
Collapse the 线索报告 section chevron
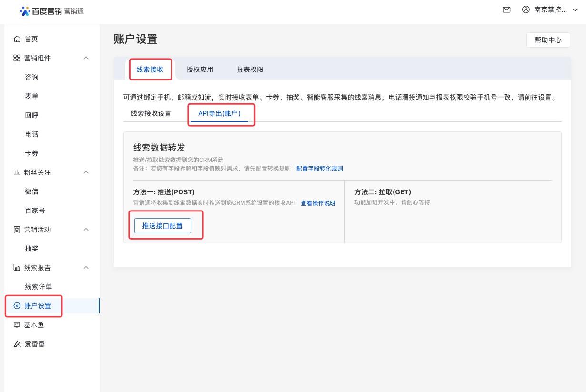coord(86,268)
